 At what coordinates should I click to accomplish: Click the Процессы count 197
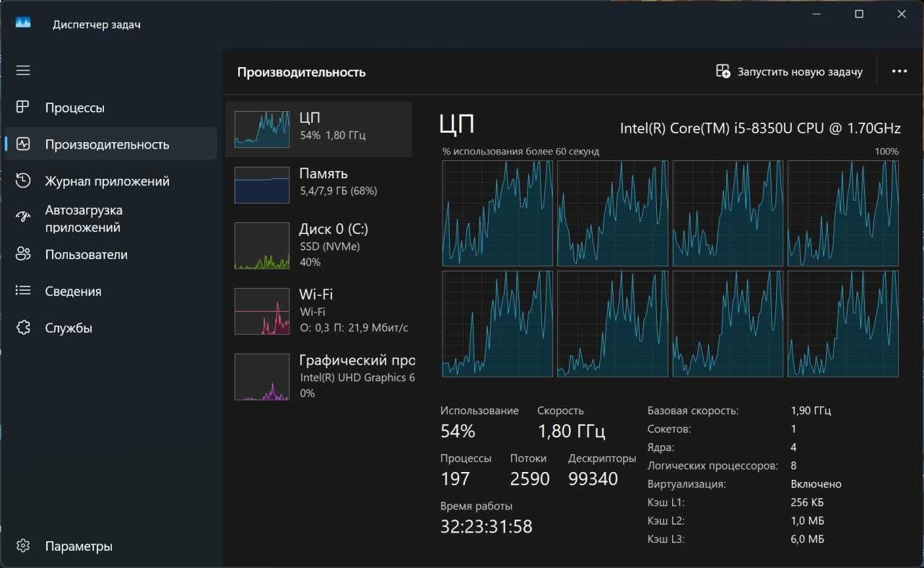pos(455,479)
